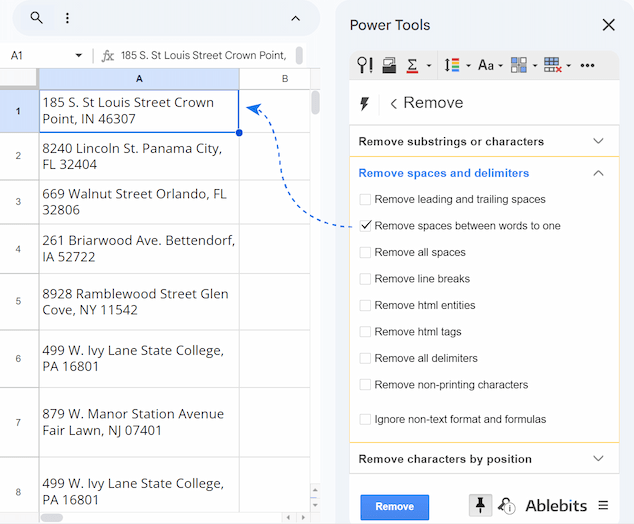The height and width of the screenshot is (524, 634).
Task: Select cell with 669 Walnut Street Orlando
Action: tap(139, 202)
